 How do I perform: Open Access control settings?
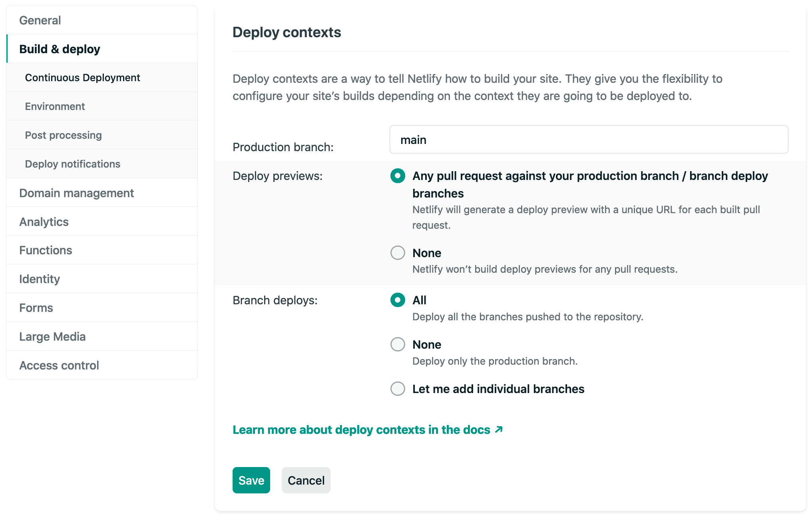click(x=59, y=365)
